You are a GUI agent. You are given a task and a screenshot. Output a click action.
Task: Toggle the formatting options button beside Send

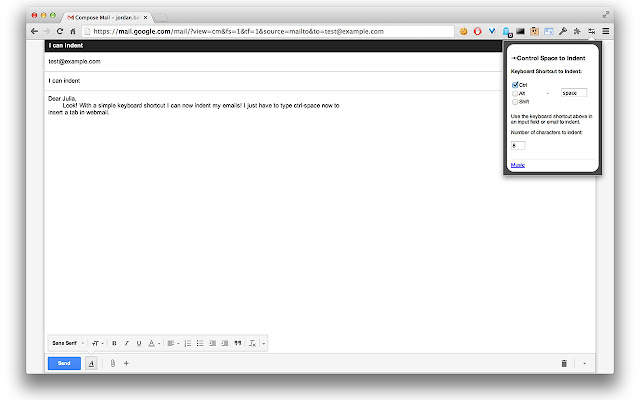91,363
